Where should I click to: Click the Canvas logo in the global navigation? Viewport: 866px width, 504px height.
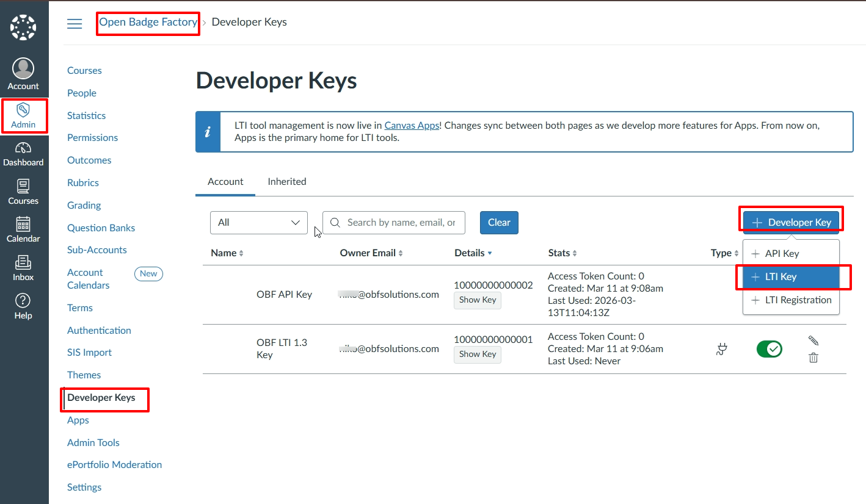[x=23, y=27]
